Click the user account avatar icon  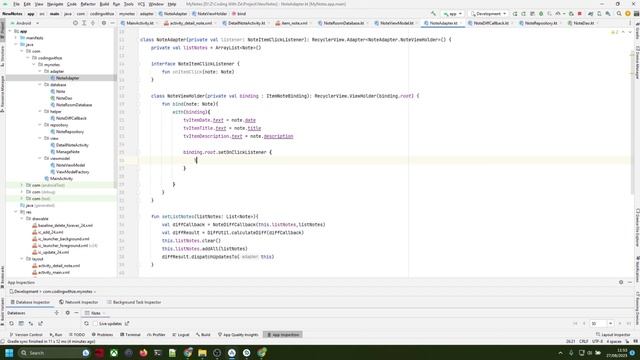coord(627,14)
